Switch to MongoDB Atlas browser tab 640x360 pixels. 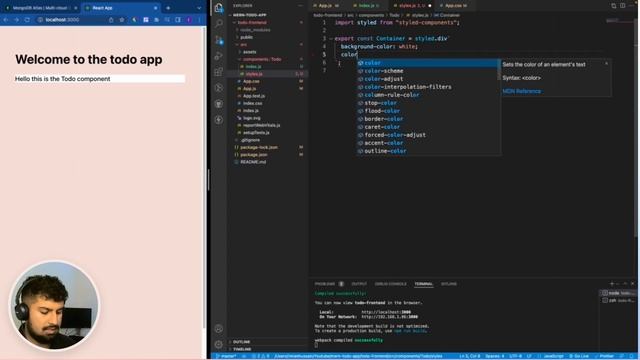point(40,8)
